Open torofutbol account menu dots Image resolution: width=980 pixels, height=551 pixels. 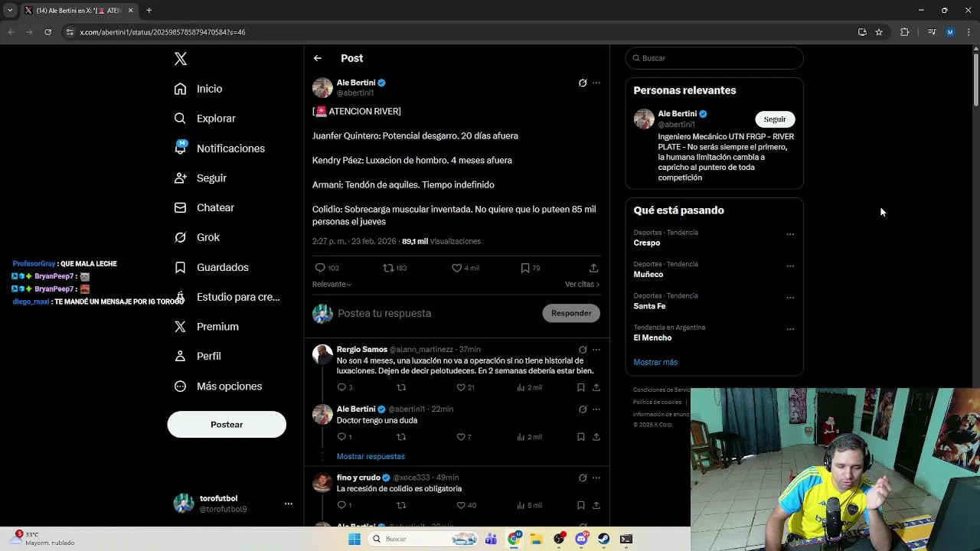pos(289,504)
